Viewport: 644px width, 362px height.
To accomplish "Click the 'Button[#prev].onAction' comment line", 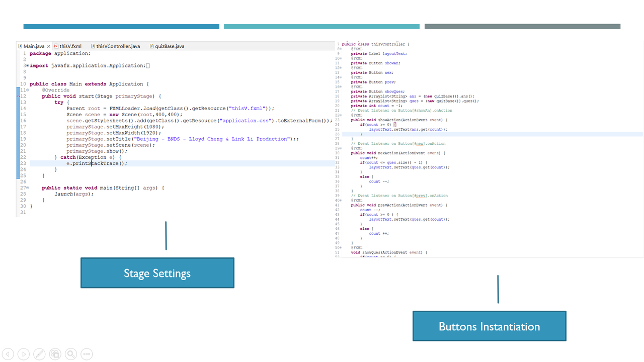I will point(399,196).
